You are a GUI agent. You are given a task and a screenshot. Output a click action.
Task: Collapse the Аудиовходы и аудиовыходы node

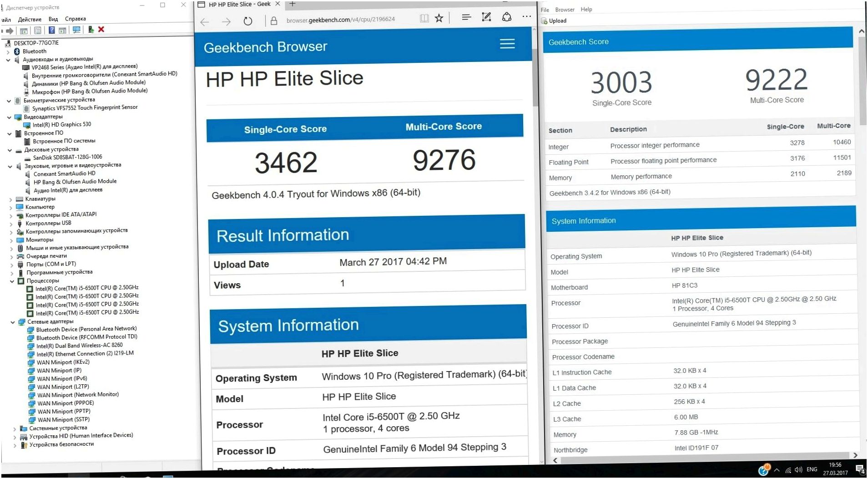[x=8, y=60]
